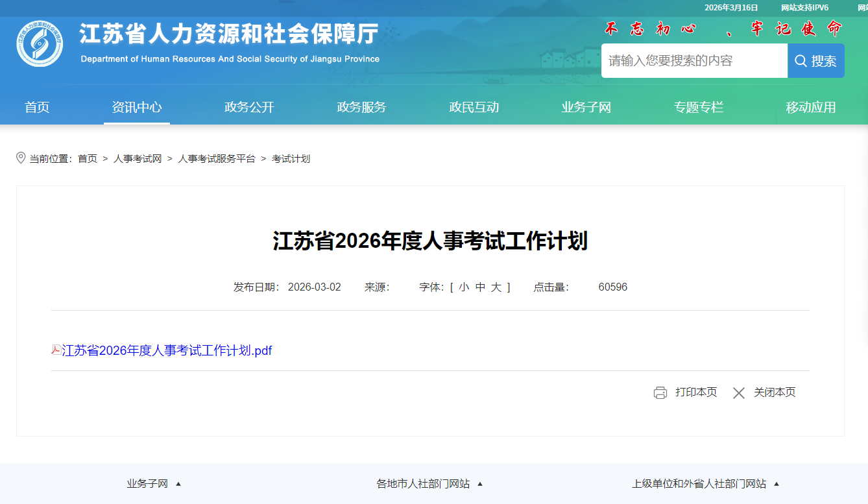
Task: Click the 人事考试网 breadcrumb link
Action: (138, 158)
